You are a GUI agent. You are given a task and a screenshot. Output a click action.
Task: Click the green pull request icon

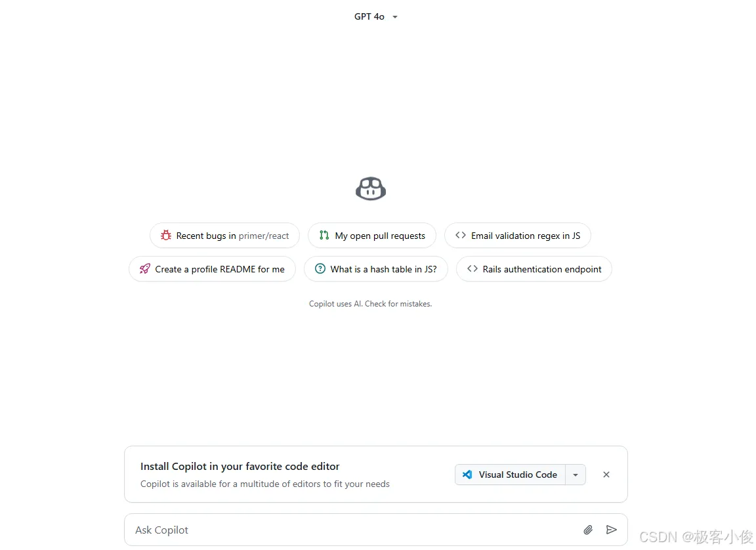324,235
